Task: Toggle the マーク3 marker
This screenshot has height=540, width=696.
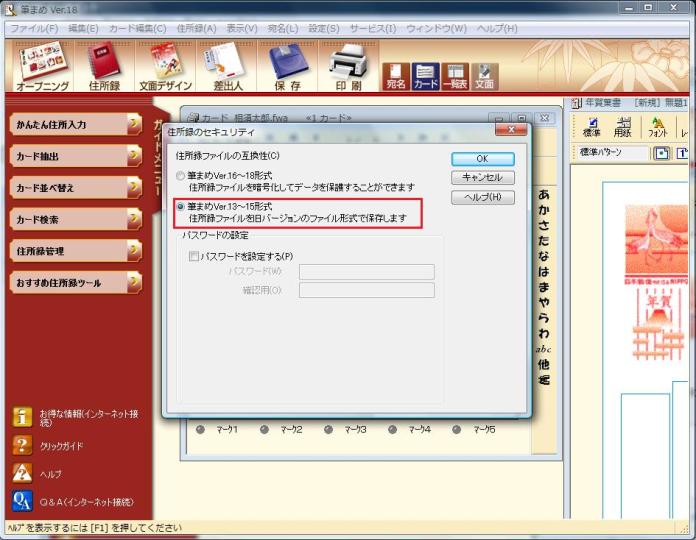Action: (328, 430)
